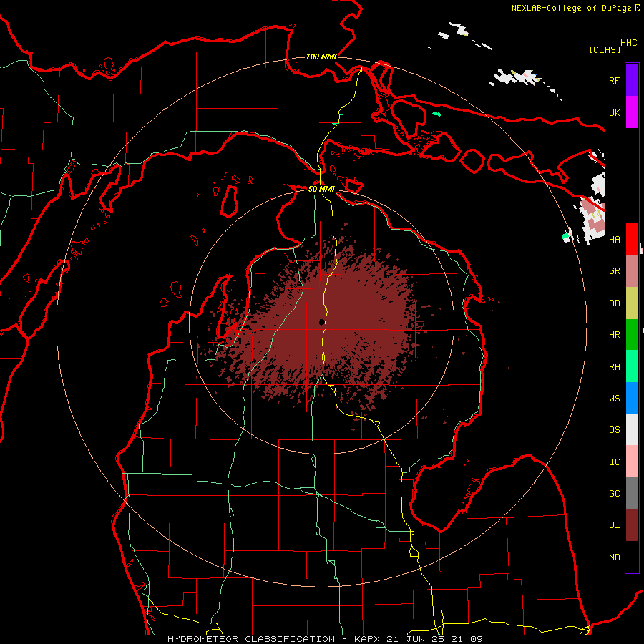The width and height of the screenshot is (644, 644).
Task: Click the white DS color swatch
Action: pyautogui.click(x=632, y=429)
